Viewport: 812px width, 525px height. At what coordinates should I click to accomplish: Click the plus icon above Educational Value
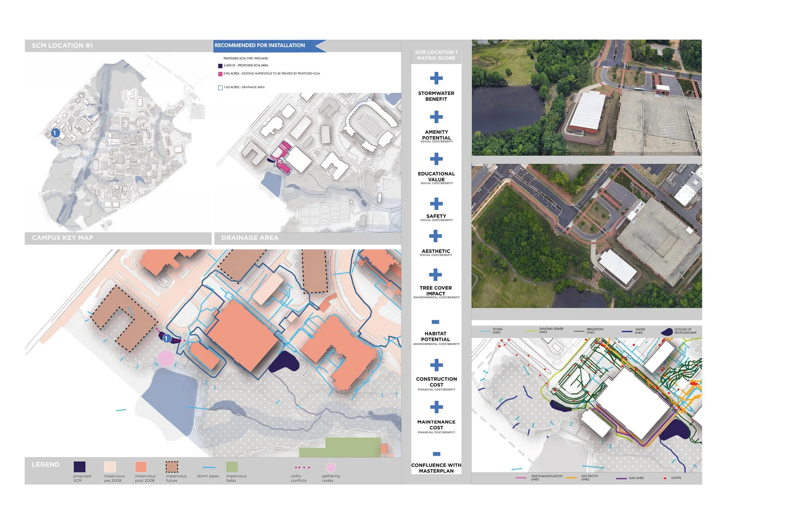436,159
